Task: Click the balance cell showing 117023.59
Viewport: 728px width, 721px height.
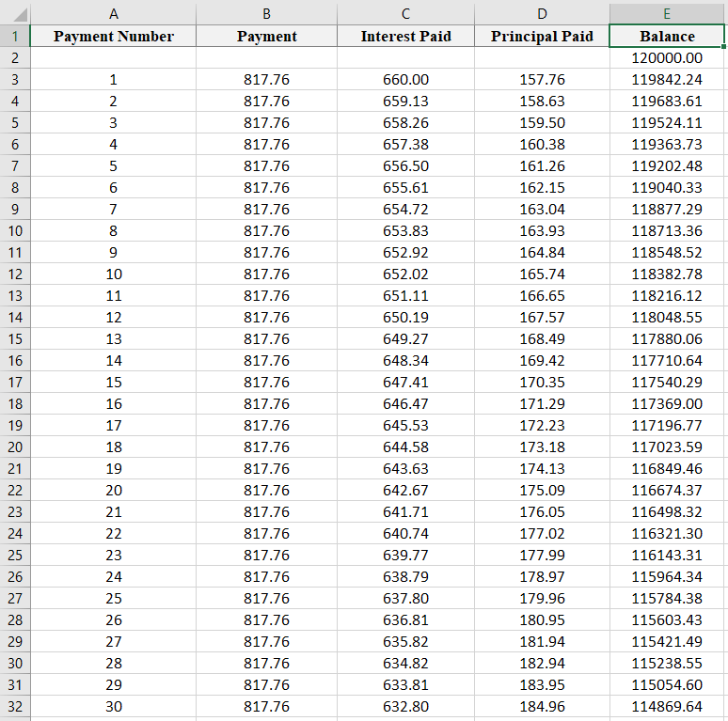Action: (x=667, y=447)
